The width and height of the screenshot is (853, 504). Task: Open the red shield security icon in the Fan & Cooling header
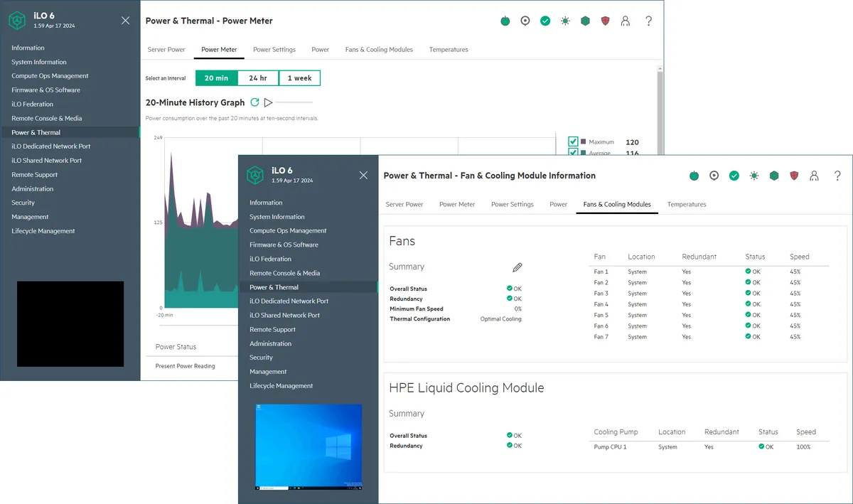coord(794,176)
